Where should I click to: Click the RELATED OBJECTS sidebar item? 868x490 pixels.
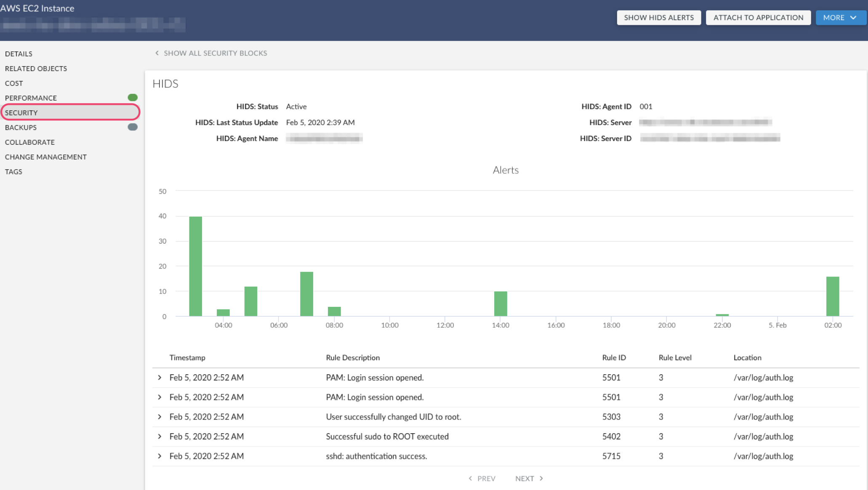pos(35,68)
